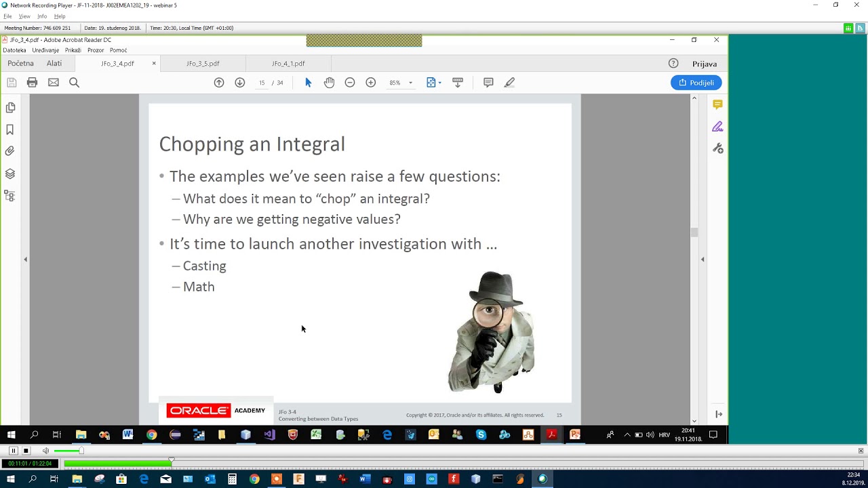Open the bookmarks panel icon
868x488 pixels.
pos(10,129)
